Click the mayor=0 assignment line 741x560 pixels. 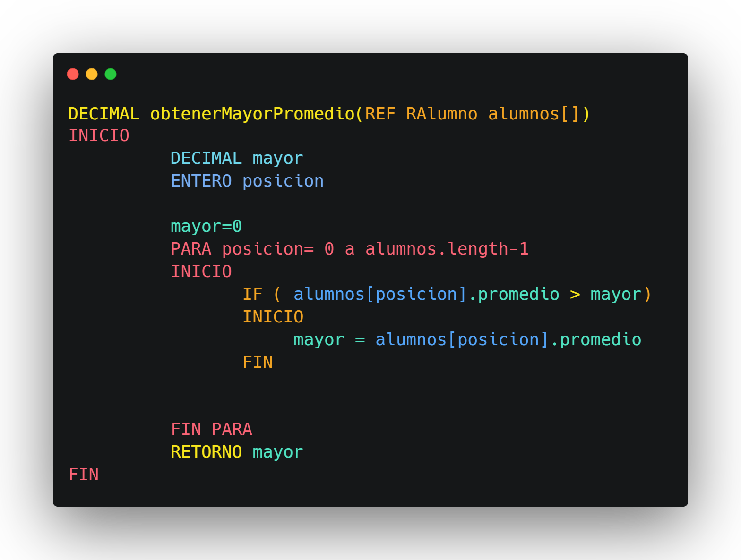coord(206,226)
